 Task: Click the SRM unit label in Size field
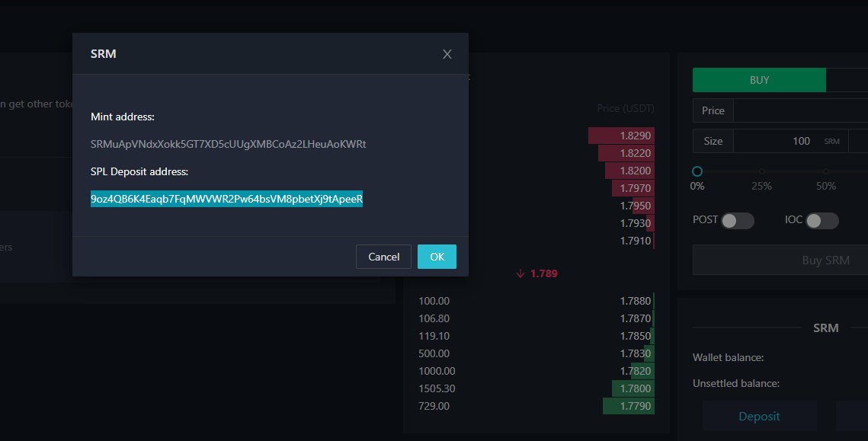pos(831,142)
